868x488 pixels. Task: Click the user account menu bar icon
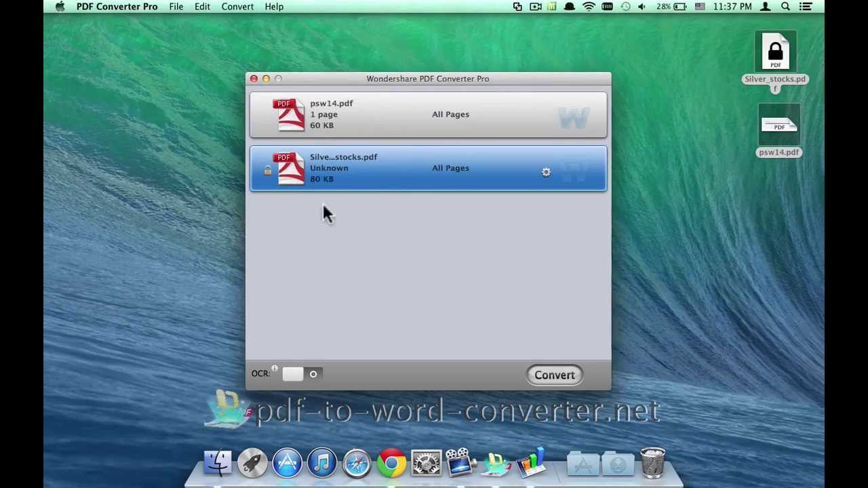[766, 7]
